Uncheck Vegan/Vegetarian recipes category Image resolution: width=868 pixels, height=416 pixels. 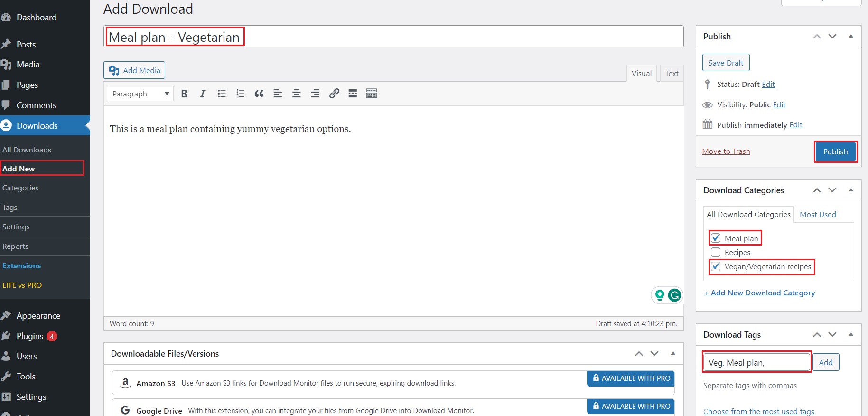click(x=716, y=267)
